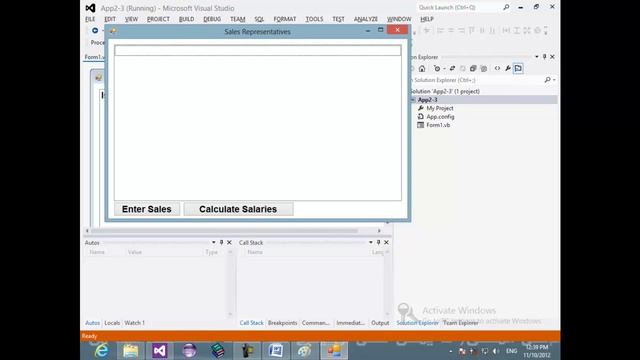The width and height of the screenshot is (640, 360).
Task: Open the Call Stack panel window-position dropdown
Action: click(371, 242)
